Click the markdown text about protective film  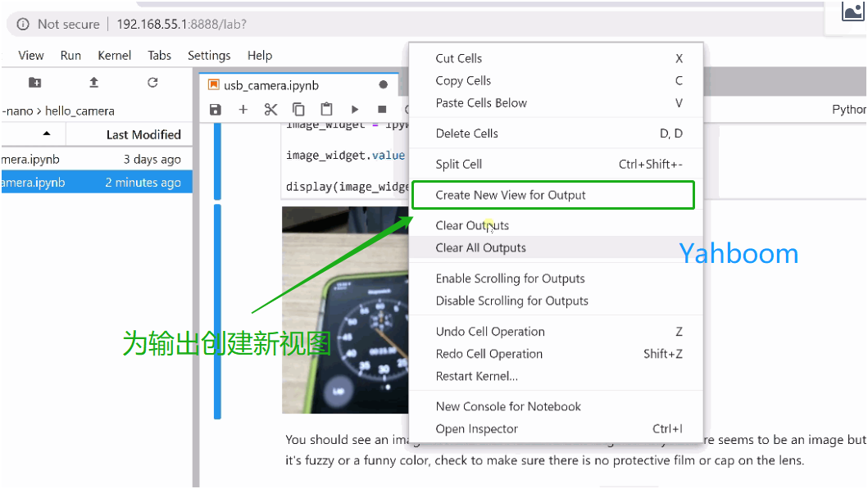click(545, 460)
